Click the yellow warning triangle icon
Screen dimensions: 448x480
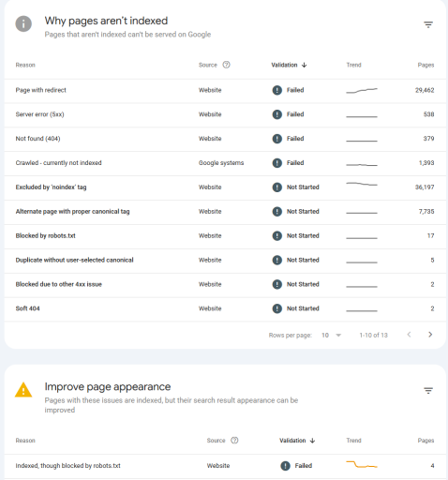click(23, 390)
